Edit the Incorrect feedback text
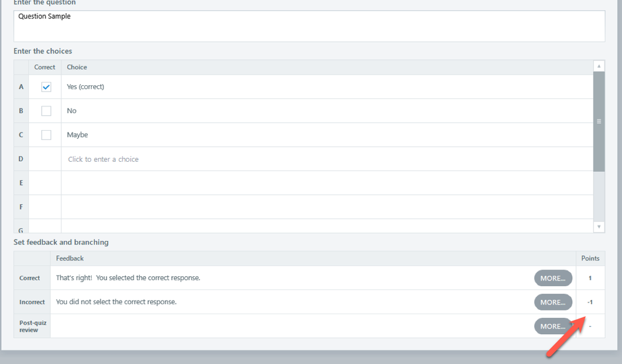Image resolution: width=622 pixels, height=364 pixels. 116,302
